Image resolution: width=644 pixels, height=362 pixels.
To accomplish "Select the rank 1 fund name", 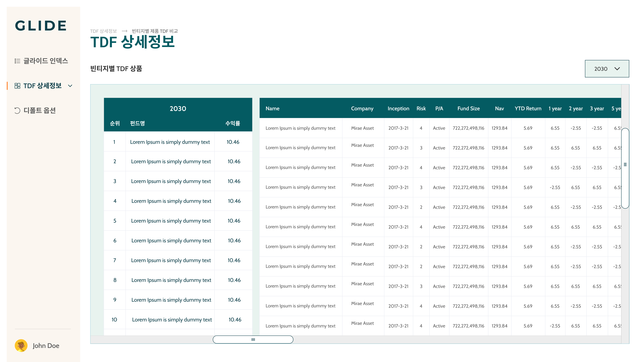I will [170, 142].
